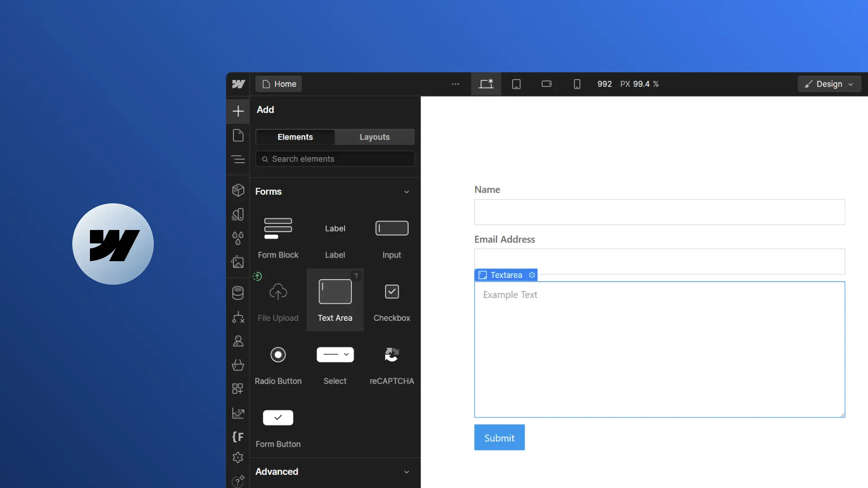This screenshot has width=868, height=488.
Task: Open the three-dots more options menu
Action: [x=456, y=84]
